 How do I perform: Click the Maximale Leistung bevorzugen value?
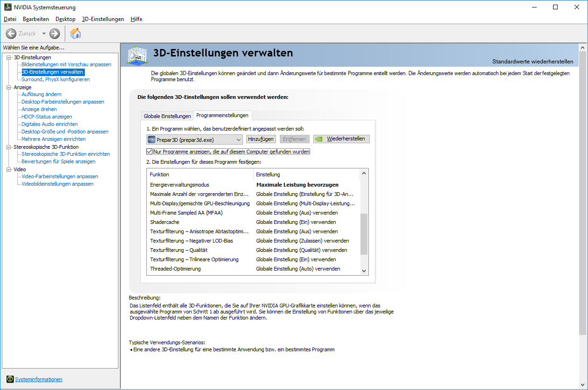coord(297,185)
